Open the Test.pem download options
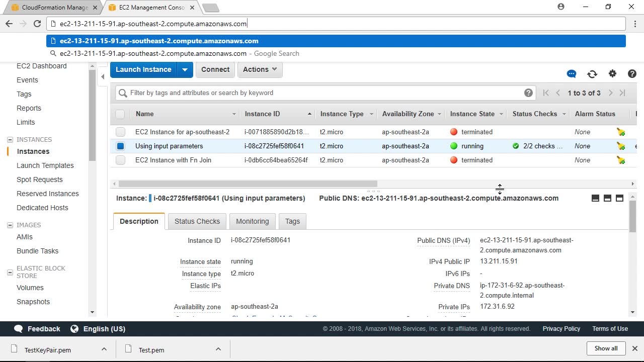The height and width of the screenshot is (362, 644). (218, 349)
